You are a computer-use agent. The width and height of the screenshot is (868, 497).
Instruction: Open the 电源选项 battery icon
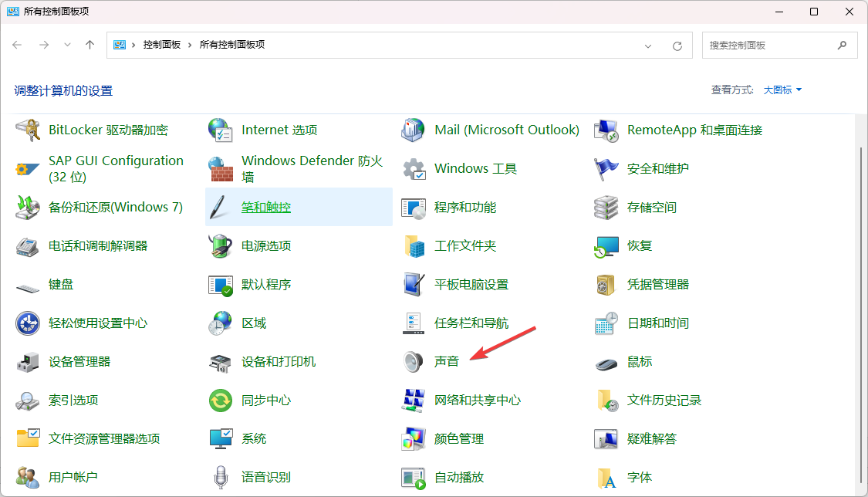221,246
